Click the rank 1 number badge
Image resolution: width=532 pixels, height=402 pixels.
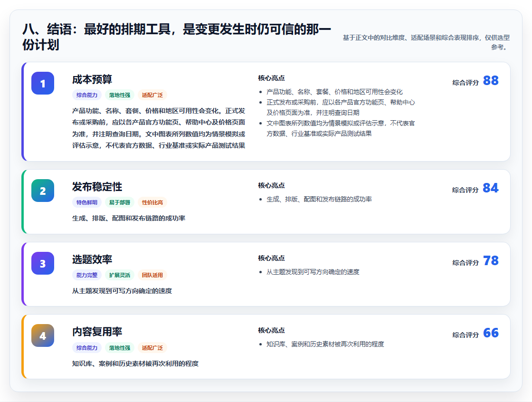coord(43,83)
